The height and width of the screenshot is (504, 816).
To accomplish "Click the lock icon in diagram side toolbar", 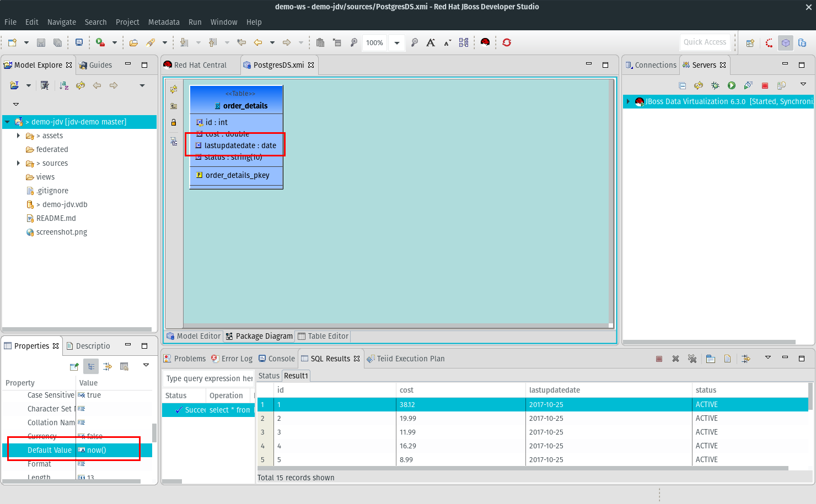I will coord(174,122).
